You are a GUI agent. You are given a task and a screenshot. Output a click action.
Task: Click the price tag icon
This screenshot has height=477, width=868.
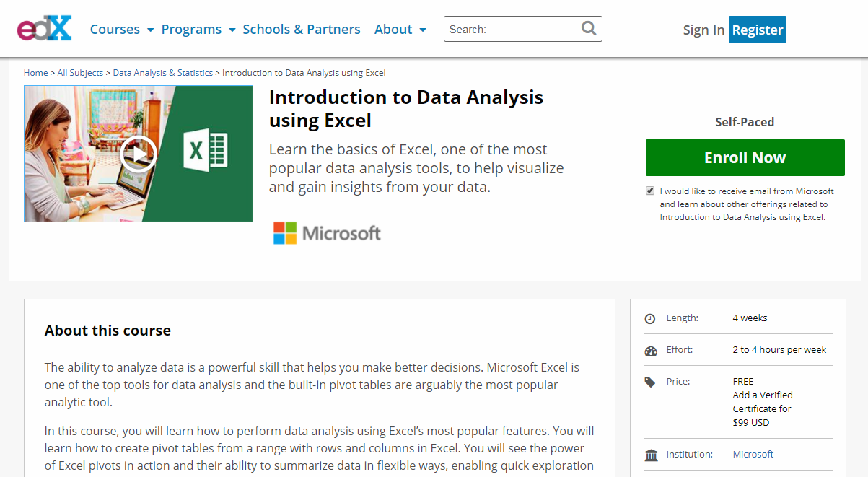[650, 381]
